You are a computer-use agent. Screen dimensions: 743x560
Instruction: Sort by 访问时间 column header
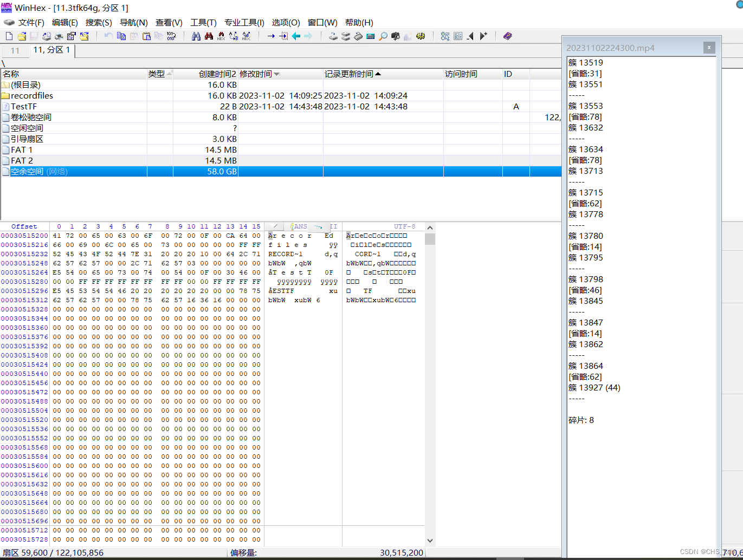coord(473,74)
